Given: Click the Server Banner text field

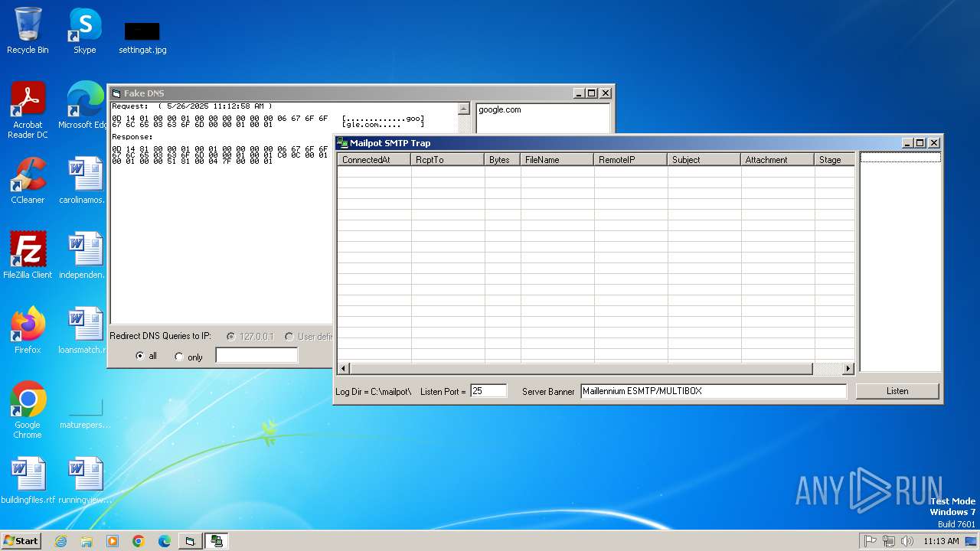Looking at the screenshot, I should [x=714, y=391].
